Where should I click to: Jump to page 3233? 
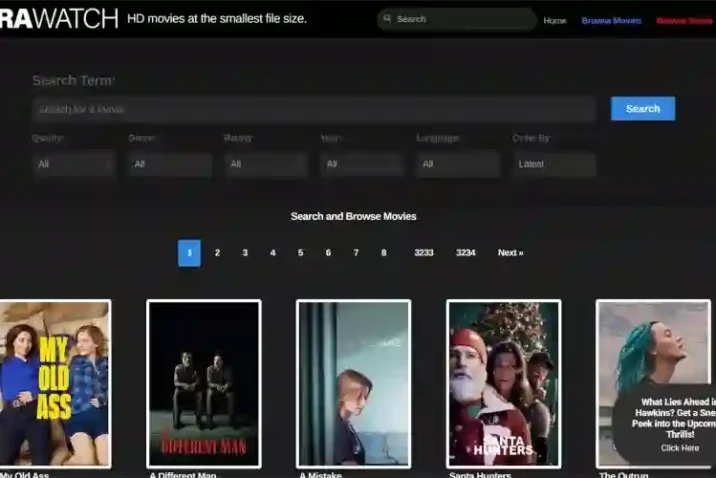click(424, 252)
